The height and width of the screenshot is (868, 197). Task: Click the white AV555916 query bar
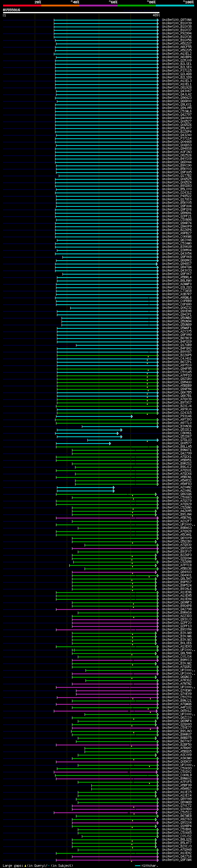point(81,13)
